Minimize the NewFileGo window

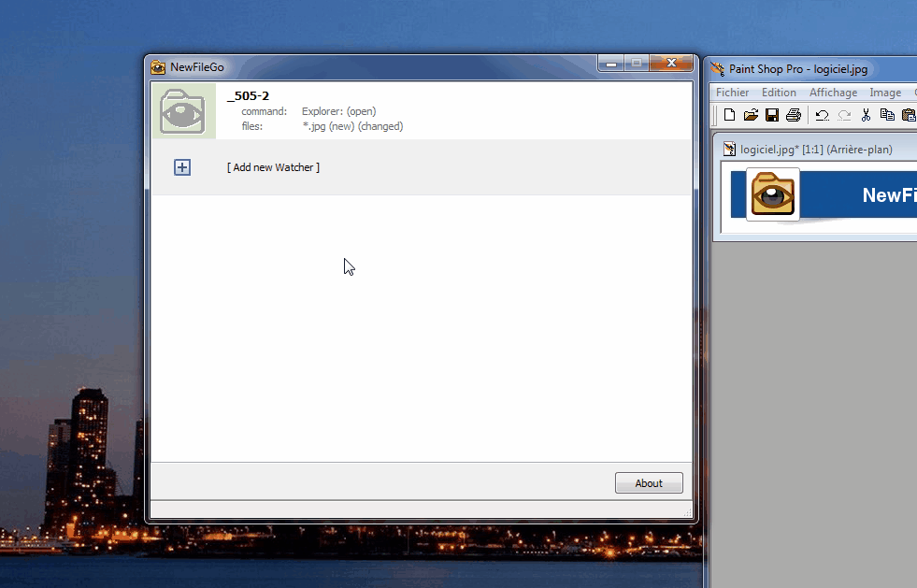point(611,64)
